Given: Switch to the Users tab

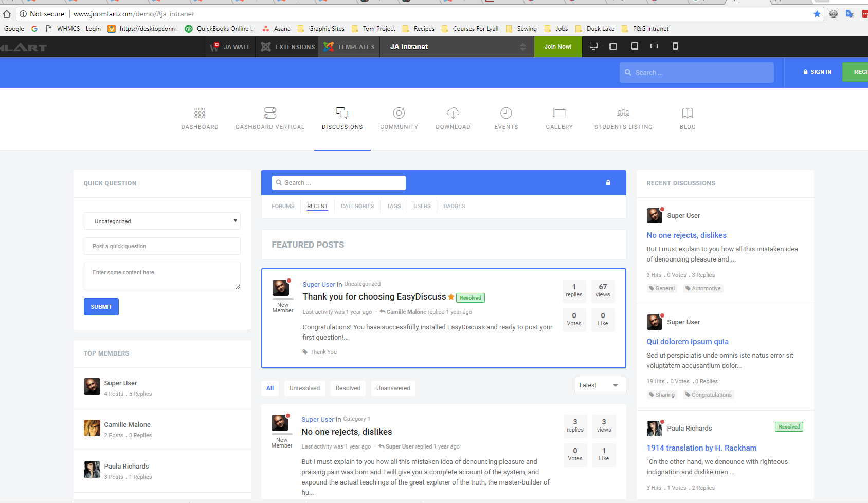Looking at the screenshot, I should [x=422, y=206].
